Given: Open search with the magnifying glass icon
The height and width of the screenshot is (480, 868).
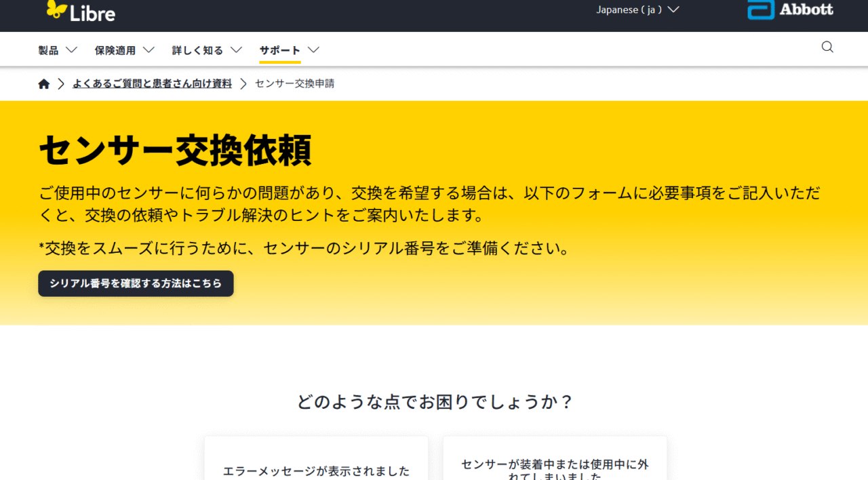Looking at the screenshot, I should click(827, 47).
